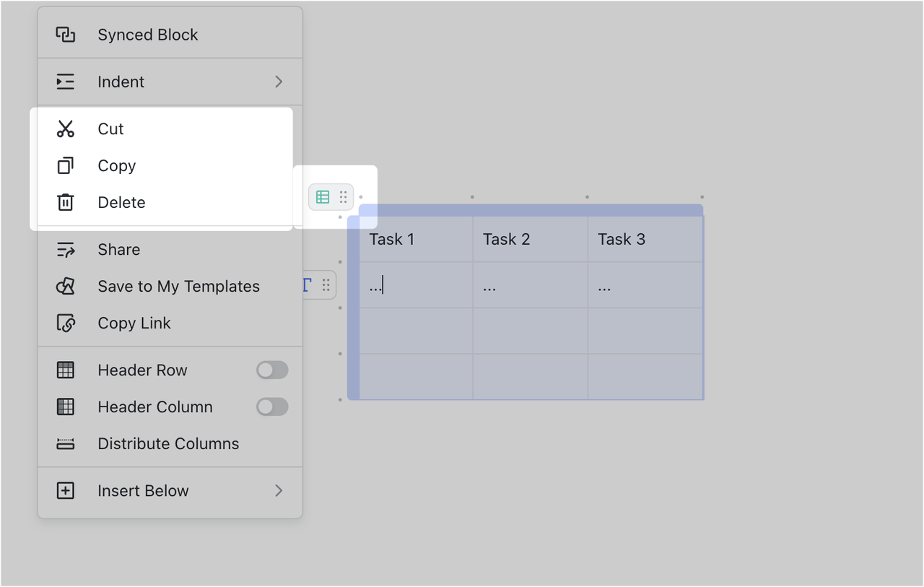This screenshot has height=587, width=924.
Task: Select Delete in the context menu
Action: point(121,203)
